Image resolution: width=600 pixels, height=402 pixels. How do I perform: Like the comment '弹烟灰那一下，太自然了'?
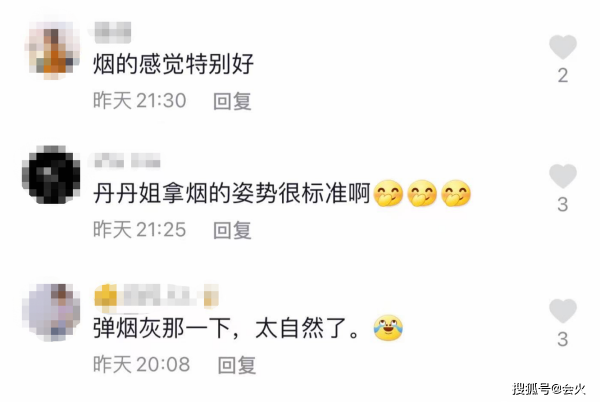point(562,311)
